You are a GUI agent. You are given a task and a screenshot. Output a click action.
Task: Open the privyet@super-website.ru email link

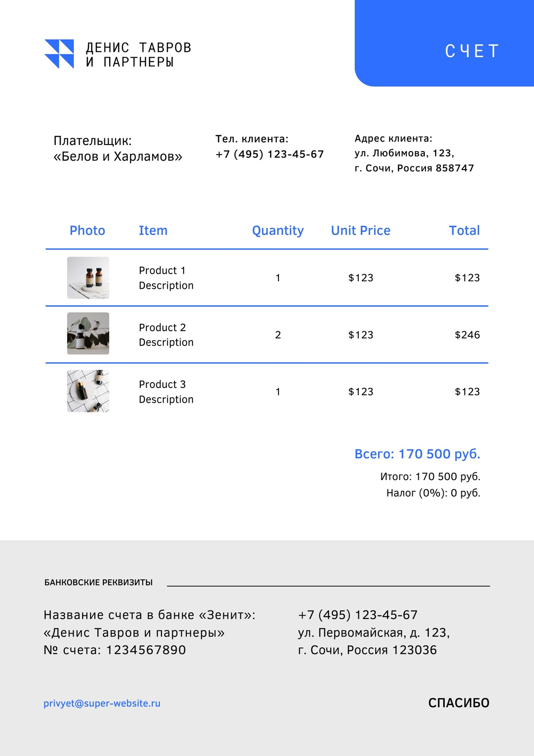click(102, 703)
